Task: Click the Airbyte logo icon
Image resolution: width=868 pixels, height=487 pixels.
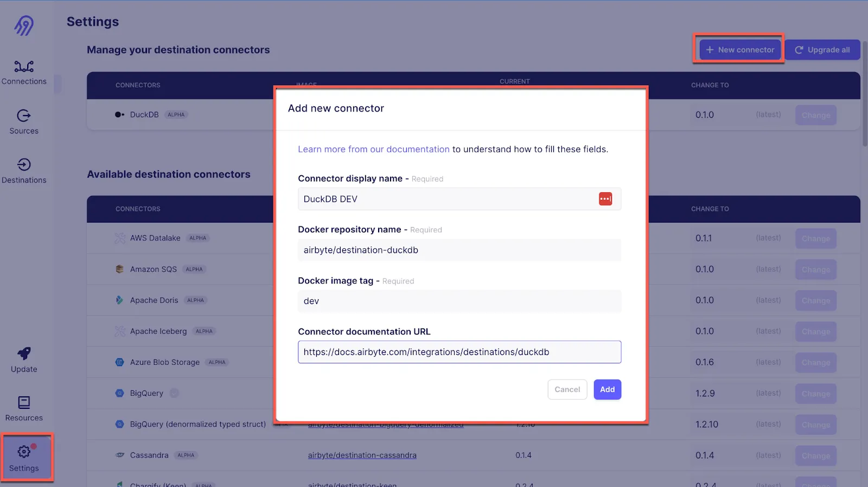Action: [x=24, y=25]
